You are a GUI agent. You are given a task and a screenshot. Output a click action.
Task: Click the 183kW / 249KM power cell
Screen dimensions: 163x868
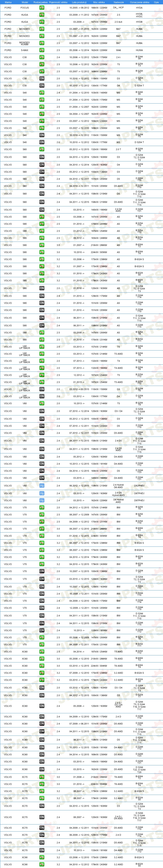pos(99,238)
